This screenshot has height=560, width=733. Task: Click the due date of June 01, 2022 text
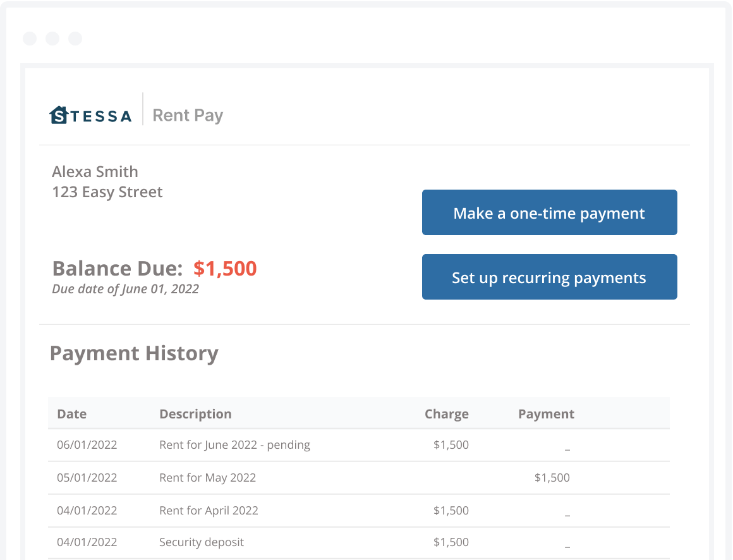[126, 289]
